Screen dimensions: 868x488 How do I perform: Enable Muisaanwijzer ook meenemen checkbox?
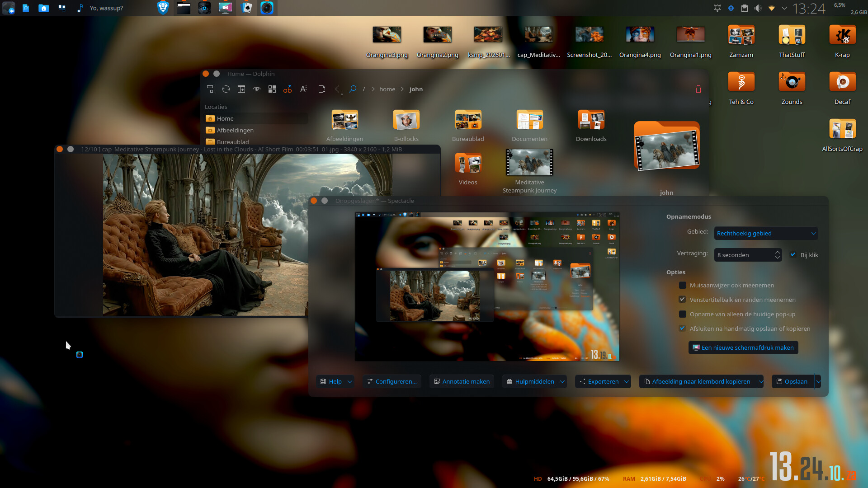(x=683, y=285)
